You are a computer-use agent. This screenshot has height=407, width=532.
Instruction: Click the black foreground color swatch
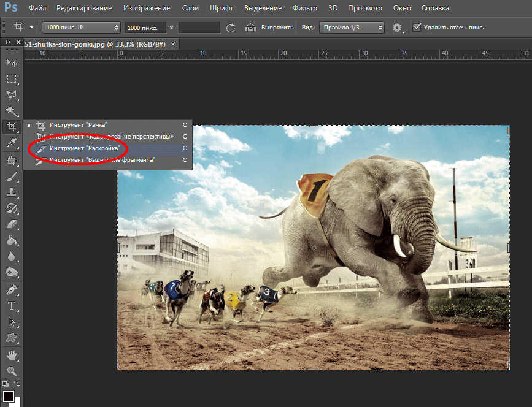[9, 397]
